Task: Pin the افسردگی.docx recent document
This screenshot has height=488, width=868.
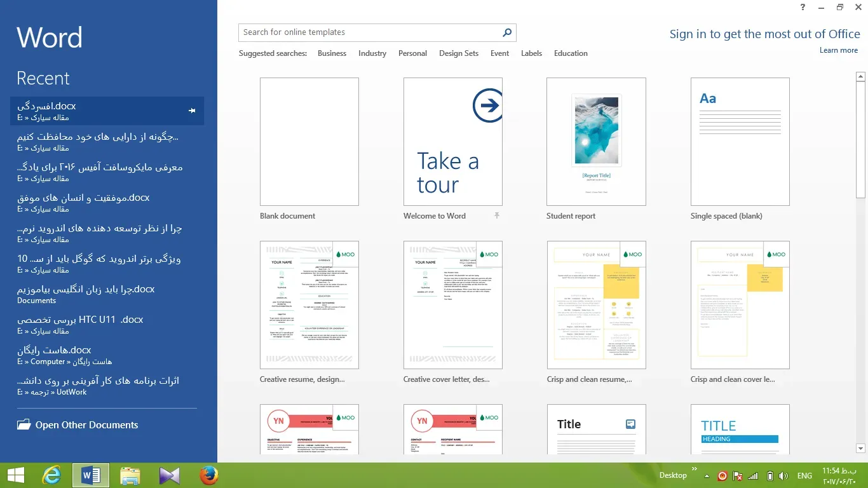Action: coord(192,111)
